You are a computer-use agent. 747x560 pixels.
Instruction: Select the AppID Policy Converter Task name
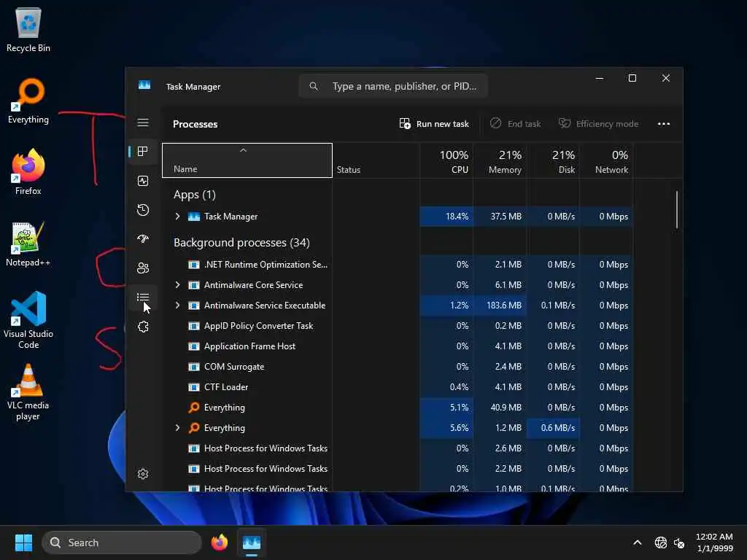click(x=258, y=326)
